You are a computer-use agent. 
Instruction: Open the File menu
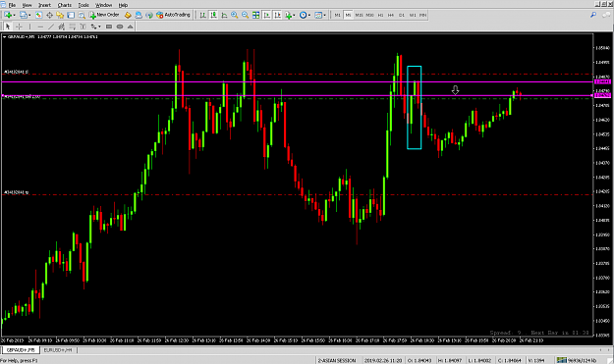coord(12,5)
